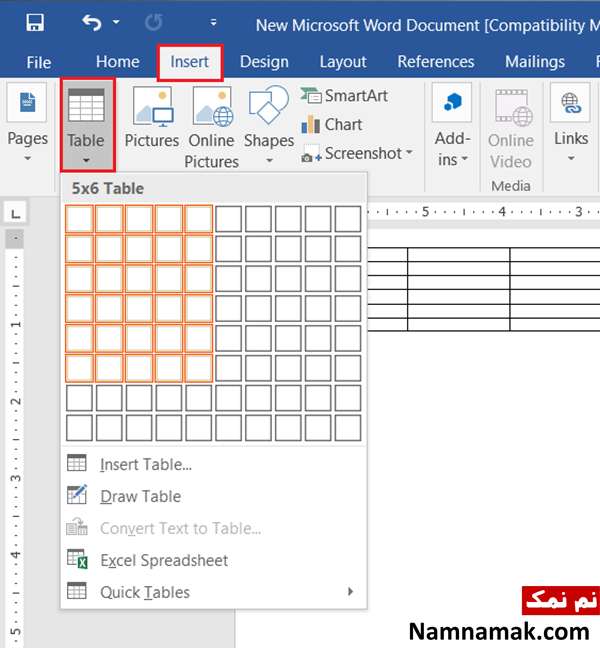Go to the Design tab
This screenshot has height=648, width=600.
[264, 62]
